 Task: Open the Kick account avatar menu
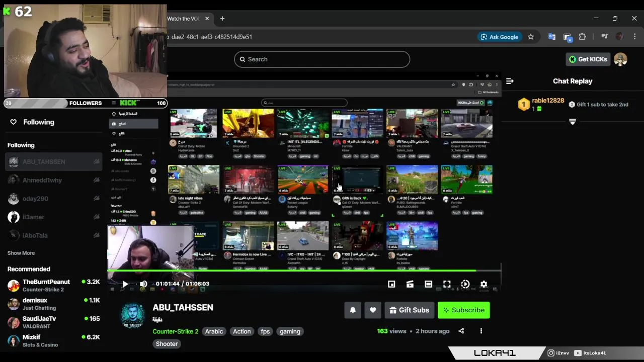click(620, 59)
